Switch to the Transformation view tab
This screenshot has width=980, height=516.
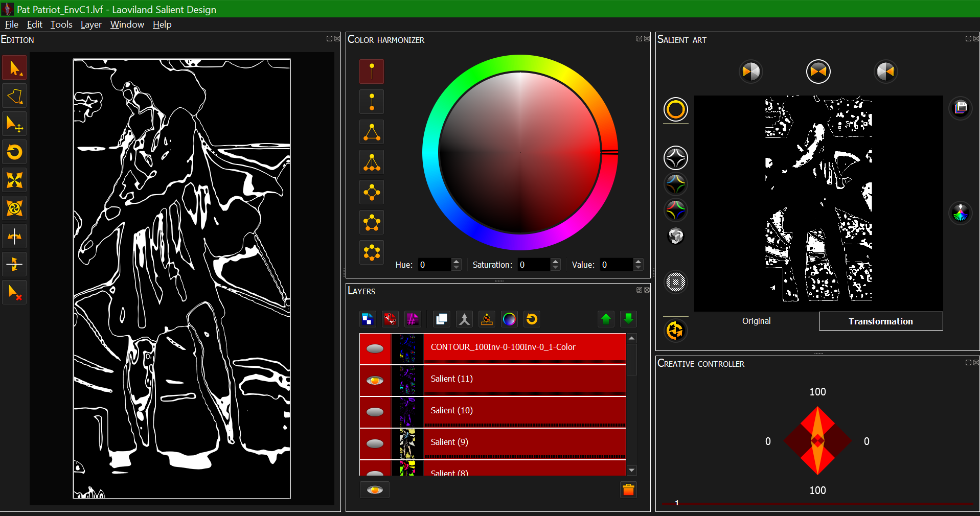coord(881,321)
